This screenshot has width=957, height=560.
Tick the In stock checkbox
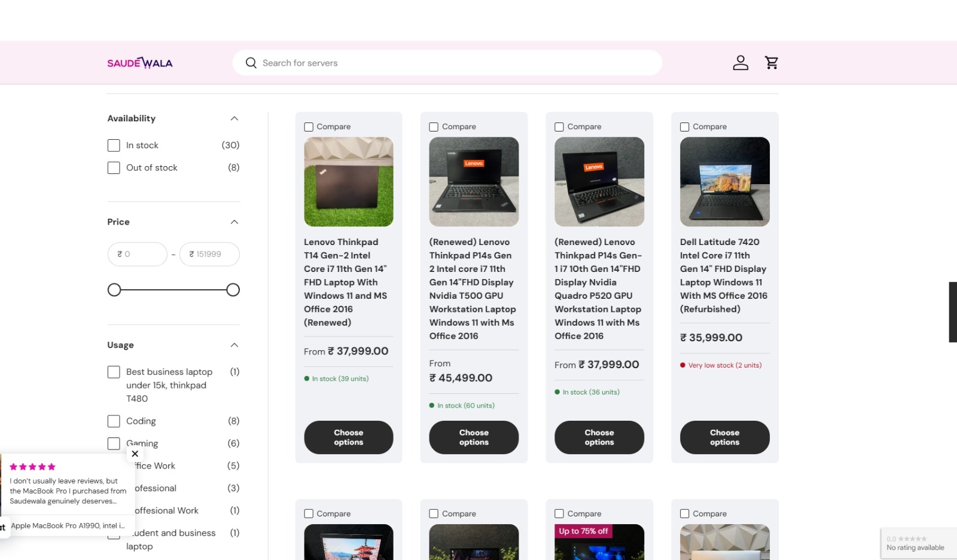pos(114,145)
